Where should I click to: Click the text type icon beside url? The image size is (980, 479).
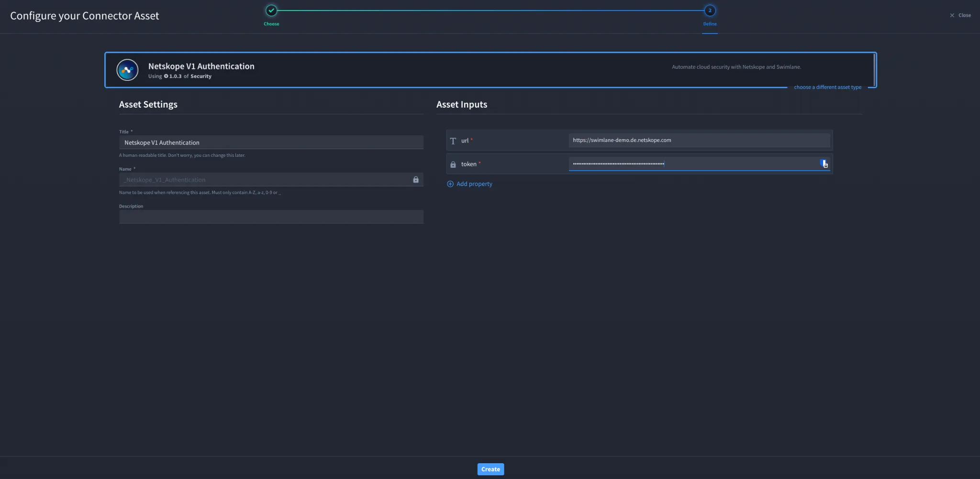click(453, 141)
